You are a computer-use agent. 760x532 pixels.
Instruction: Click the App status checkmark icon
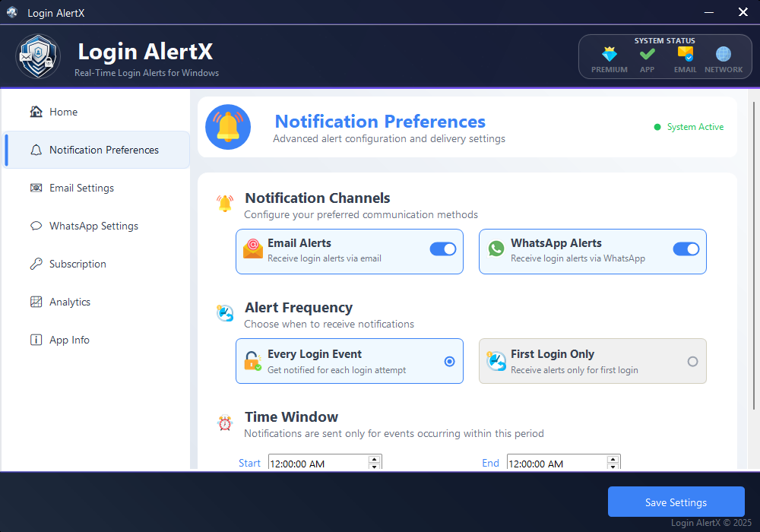(647, 55)
